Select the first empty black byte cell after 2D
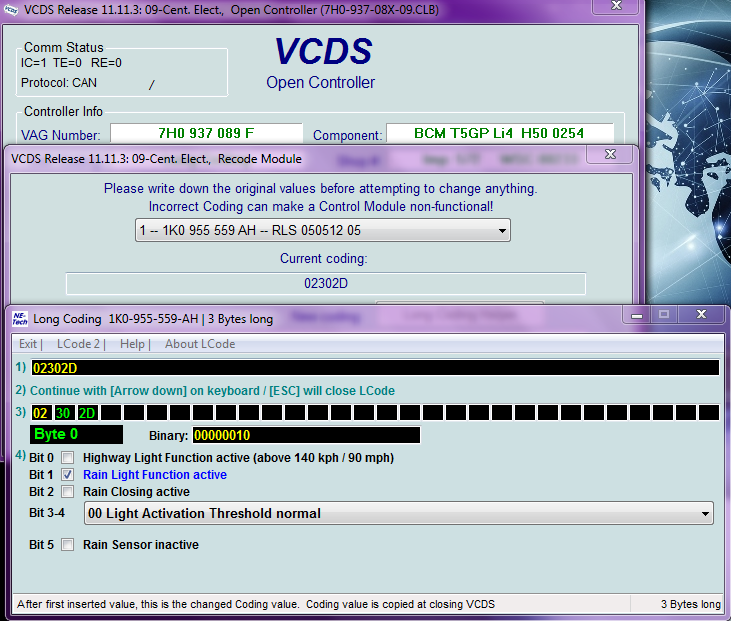 point(111,413)
